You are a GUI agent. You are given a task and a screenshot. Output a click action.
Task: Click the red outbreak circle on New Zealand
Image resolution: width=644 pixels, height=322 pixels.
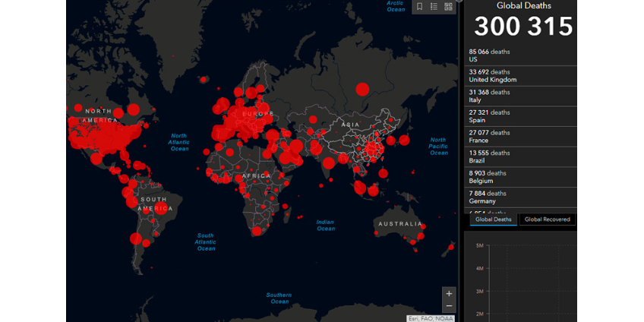pos(453,245)
